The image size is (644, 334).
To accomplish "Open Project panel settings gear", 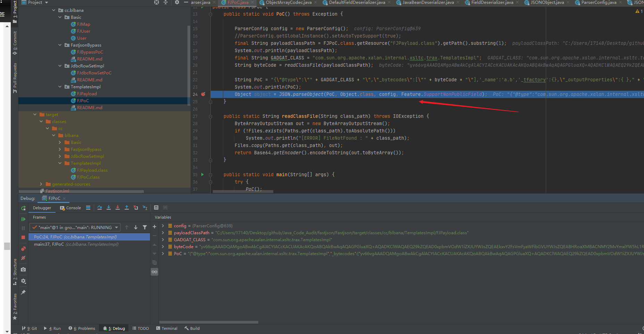I will coord(177,2).
